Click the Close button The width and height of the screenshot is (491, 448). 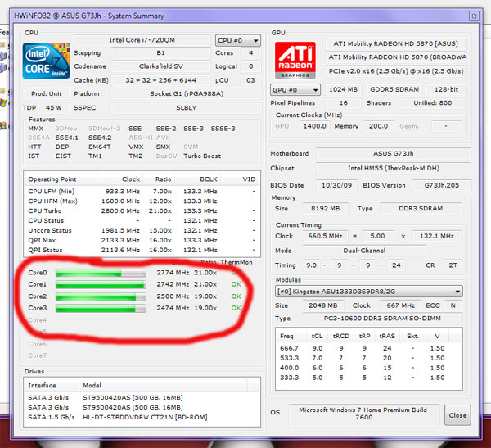pyautogui.click(x=457, y=415)
